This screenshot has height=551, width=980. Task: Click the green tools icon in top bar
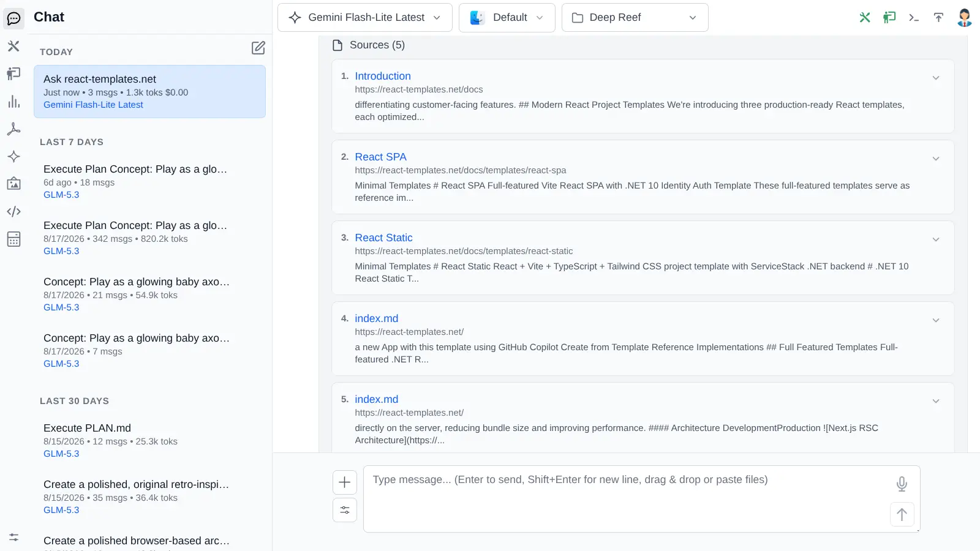(x=865, y=17)
